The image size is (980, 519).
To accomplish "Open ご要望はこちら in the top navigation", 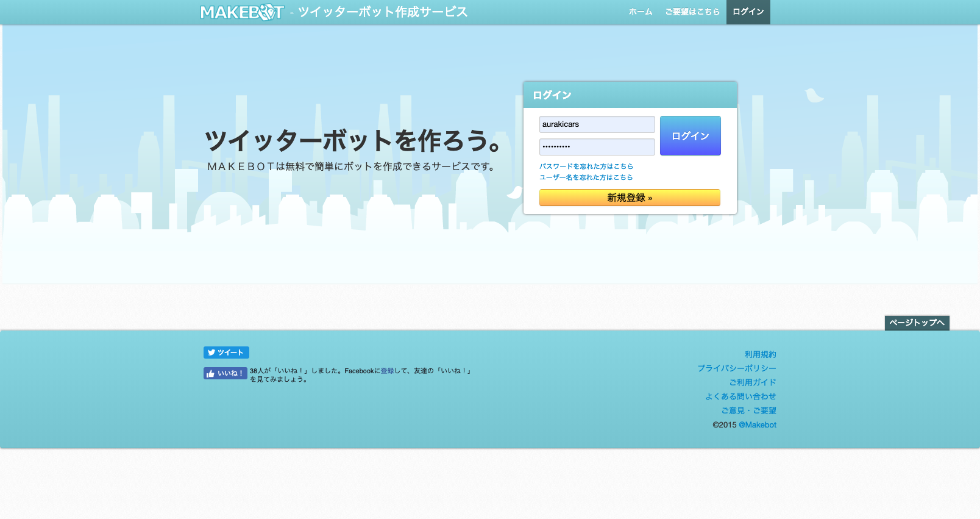I will tap(692, 12).
